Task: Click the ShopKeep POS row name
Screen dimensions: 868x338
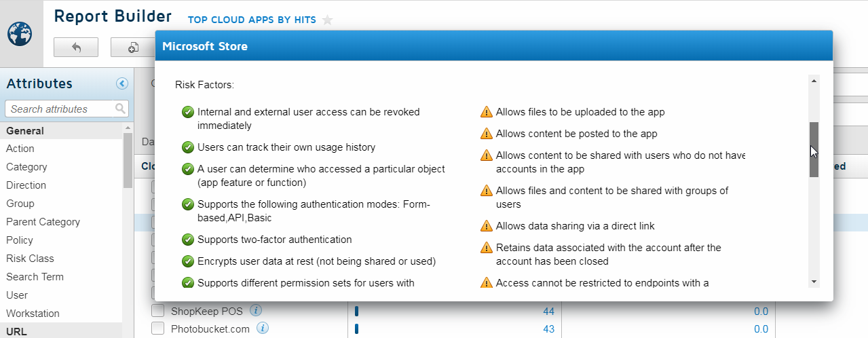Action: [x=207, y=312]
